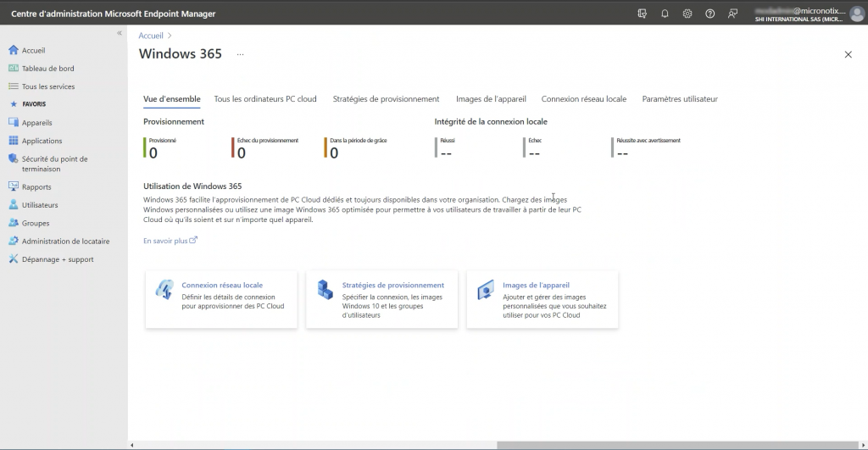Image resolution: width=868 pixels, height=450 pixels.
Task: Open Stratégies de provisionnement card title link
Action: coord(393,285)
